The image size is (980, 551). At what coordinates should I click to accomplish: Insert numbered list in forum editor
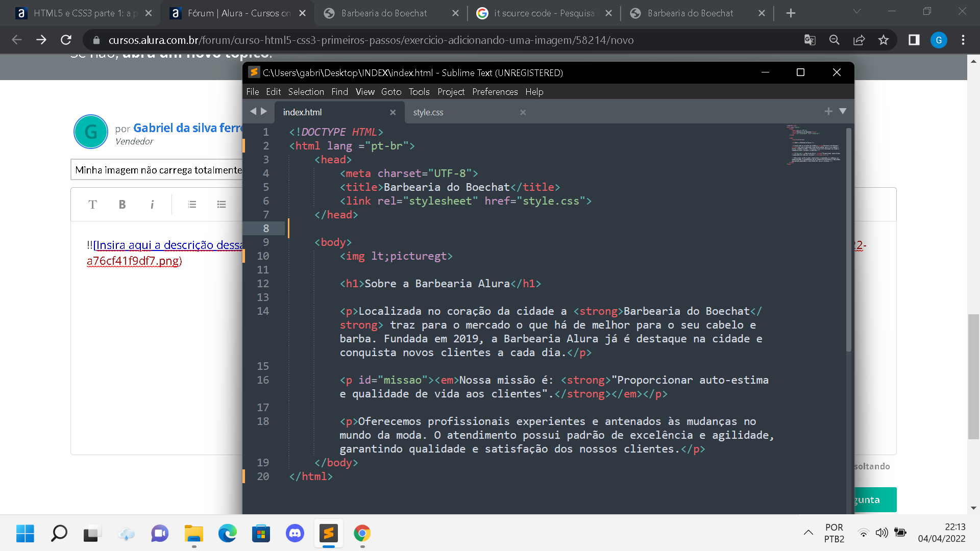tap(192, 205)
